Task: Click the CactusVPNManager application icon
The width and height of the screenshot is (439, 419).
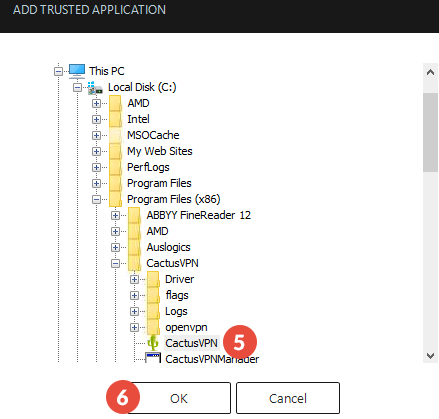Action: coord(153,358)
